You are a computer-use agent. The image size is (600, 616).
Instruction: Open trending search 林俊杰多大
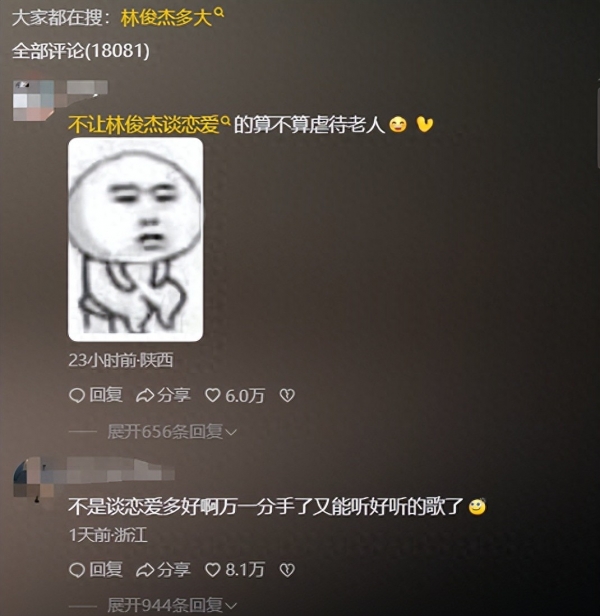[166, 18]
